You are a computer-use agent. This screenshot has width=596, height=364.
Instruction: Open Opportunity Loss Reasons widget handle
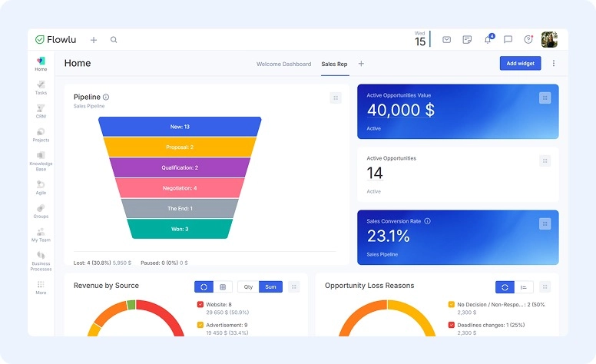[x=545, y=287]
